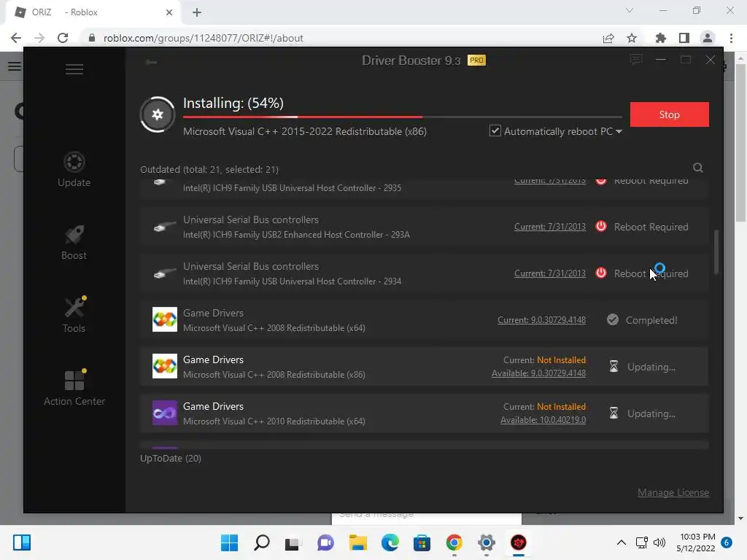The height and width of the screenshot is (560, 747).
Task: Open Current 7/31/2013 link for 2934 controller
Action: click(x=550, y=273)
